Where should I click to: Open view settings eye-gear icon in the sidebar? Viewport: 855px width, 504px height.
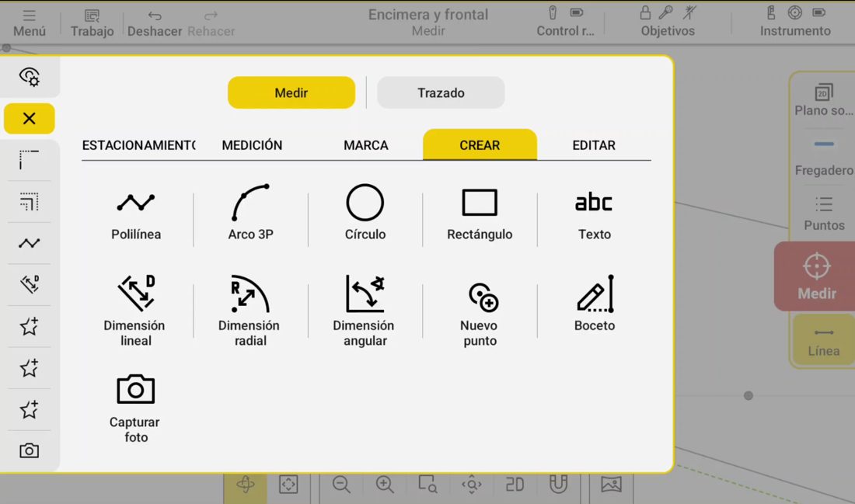[30, 76]
